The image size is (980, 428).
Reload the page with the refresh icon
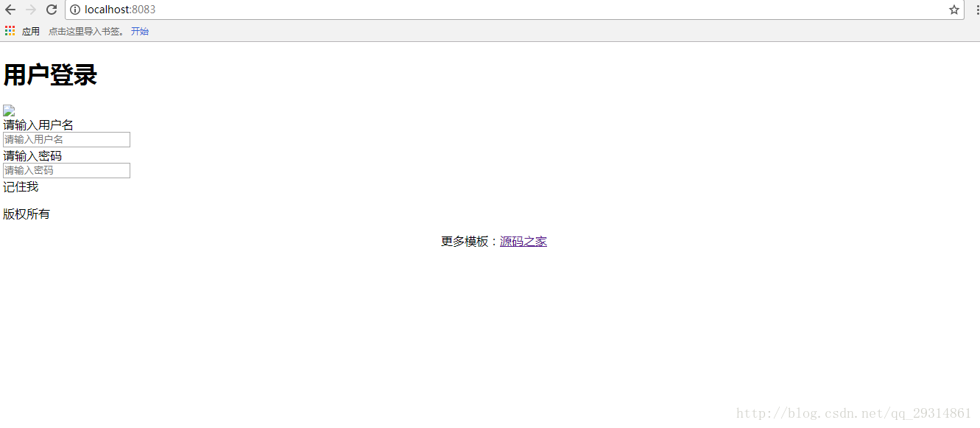click(52, 10)
